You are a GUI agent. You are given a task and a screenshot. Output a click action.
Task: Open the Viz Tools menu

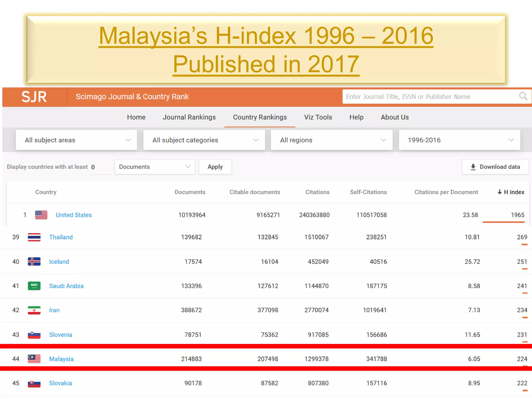318,117
